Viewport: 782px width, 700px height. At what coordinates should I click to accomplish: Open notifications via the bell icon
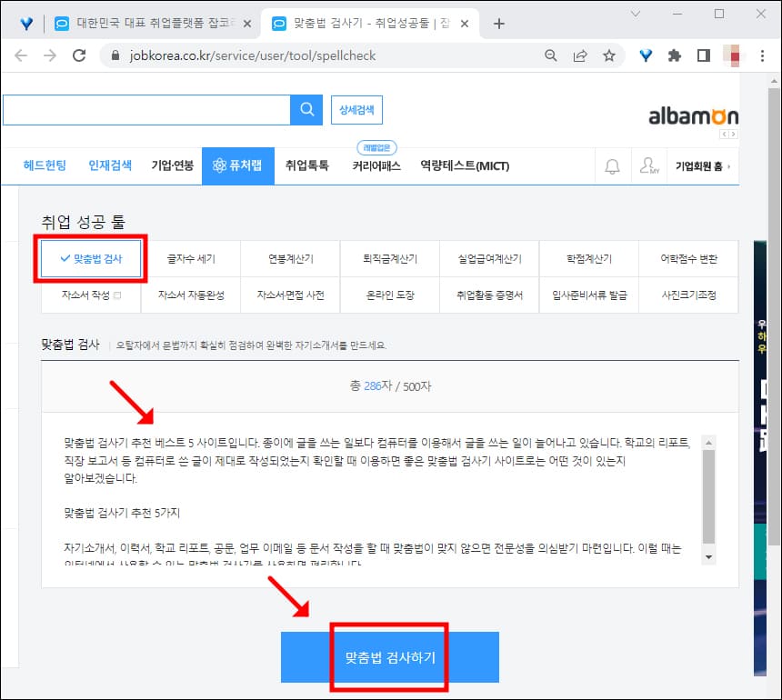[613, 165]
